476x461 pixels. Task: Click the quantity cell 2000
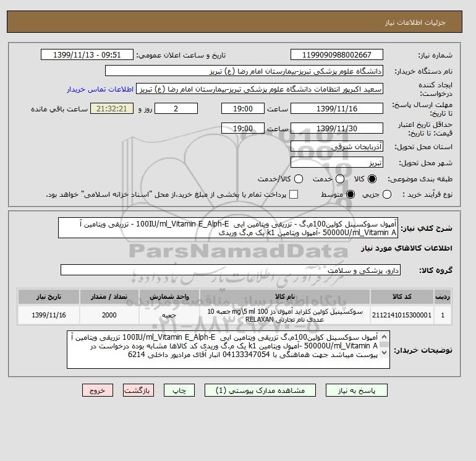pos(109,315)
